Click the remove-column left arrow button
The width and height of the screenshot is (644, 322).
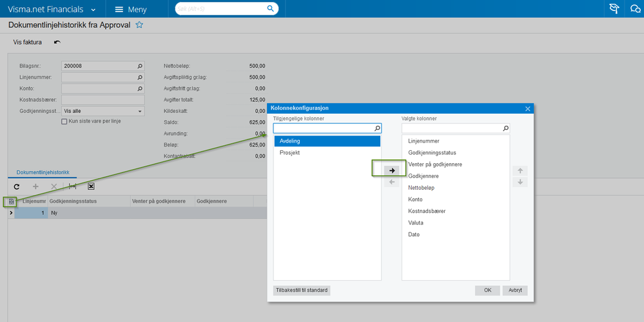pyautogui.click(x=391, y=182)
